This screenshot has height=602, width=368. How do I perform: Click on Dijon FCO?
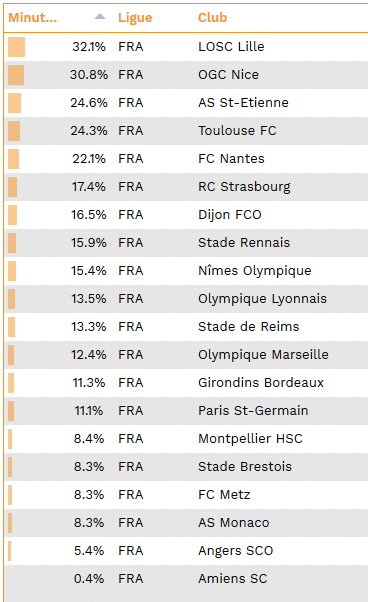pyautogui.click(x=230, y=215)
